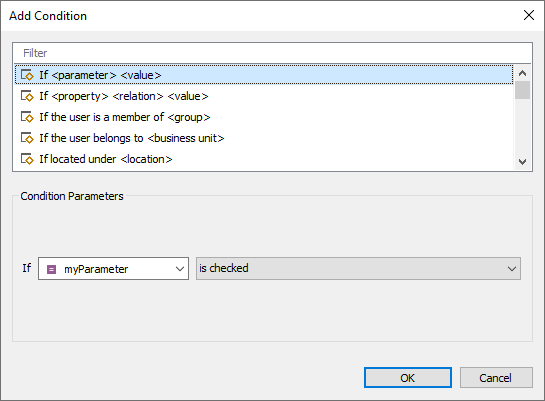
Task: Click the purple myParameter icon
Action: point(51,269)
